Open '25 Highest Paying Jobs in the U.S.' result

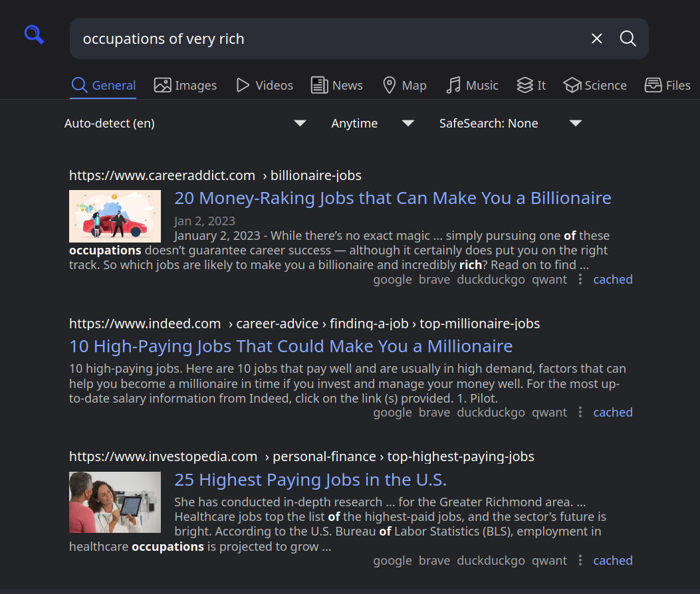tap(310, 480)
